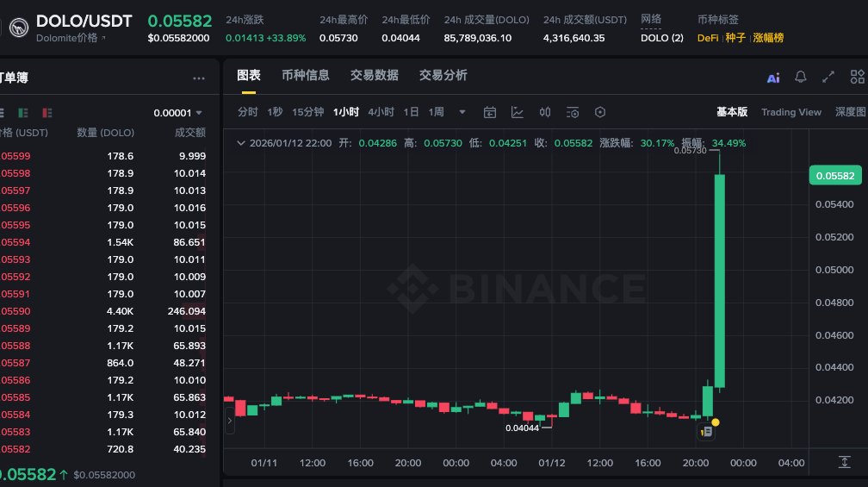This screenshot has height=487, width=868.
Task: Click the price alert bell icon
Action: pyautogui.click(x=801, y=77)
